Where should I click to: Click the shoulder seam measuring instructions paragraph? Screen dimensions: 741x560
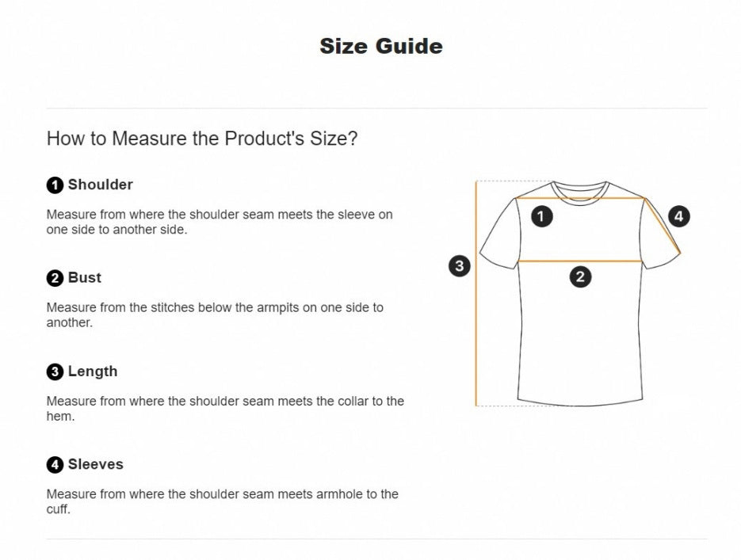pos(219,222)
